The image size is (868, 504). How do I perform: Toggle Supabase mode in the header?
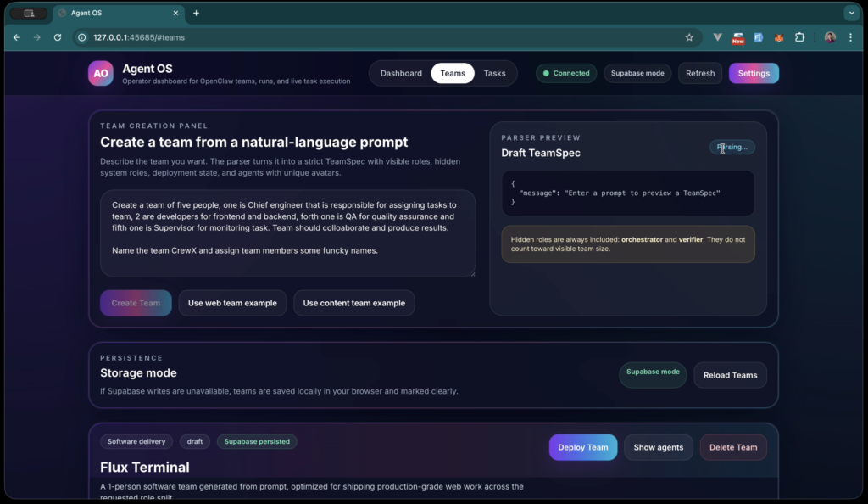point(637,73)
